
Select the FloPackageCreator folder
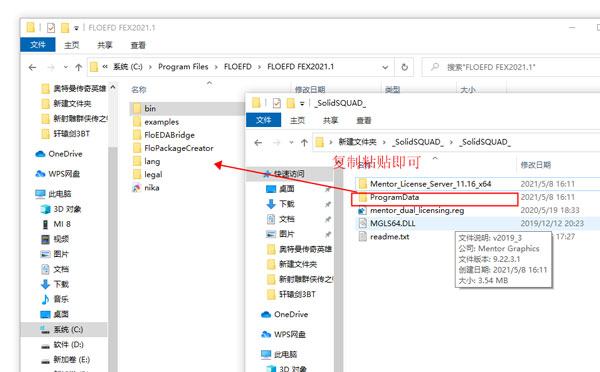tap(178, 148)
